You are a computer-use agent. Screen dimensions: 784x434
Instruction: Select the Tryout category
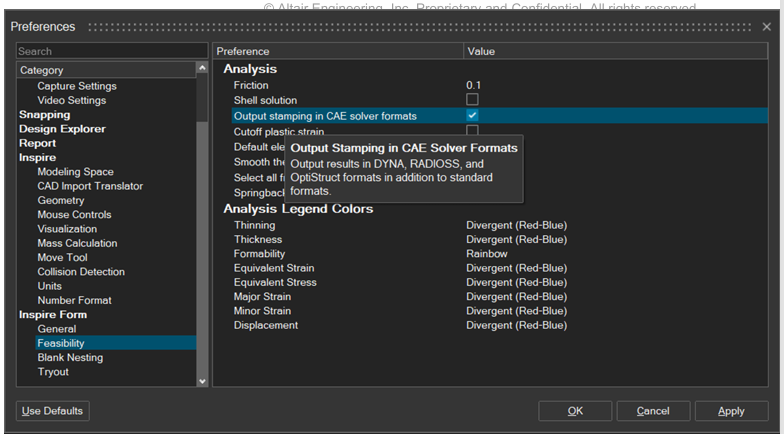pos(53,372)
